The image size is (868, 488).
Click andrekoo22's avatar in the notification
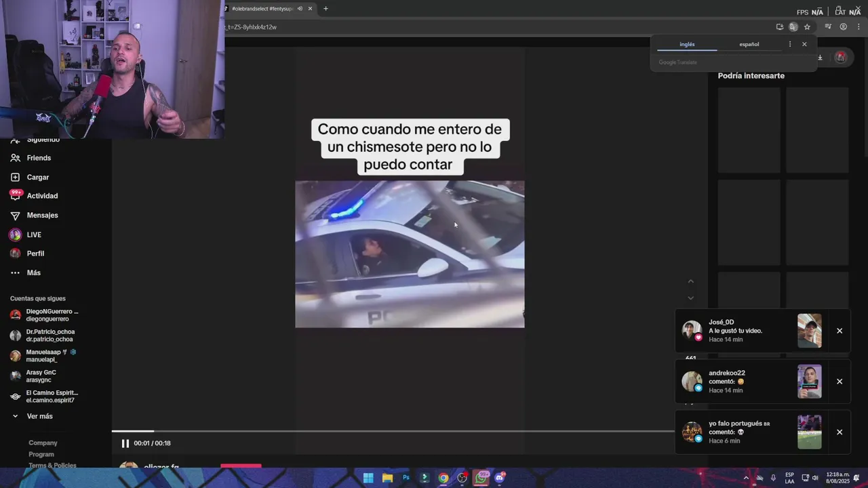coord(691,381)
